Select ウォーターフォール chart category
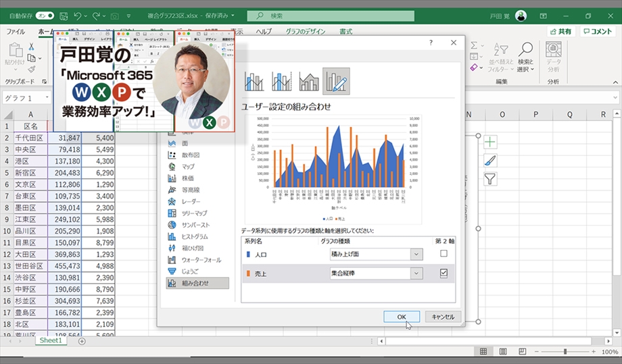The image size is (622, 364). [201, 260]
